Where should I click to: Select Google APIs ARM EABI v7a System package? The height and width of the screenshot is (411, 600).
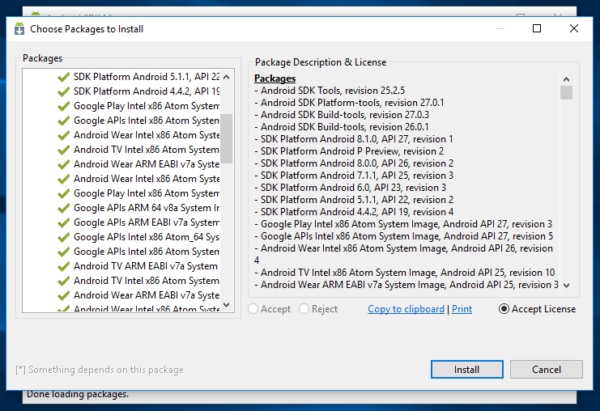pos(145,222)
